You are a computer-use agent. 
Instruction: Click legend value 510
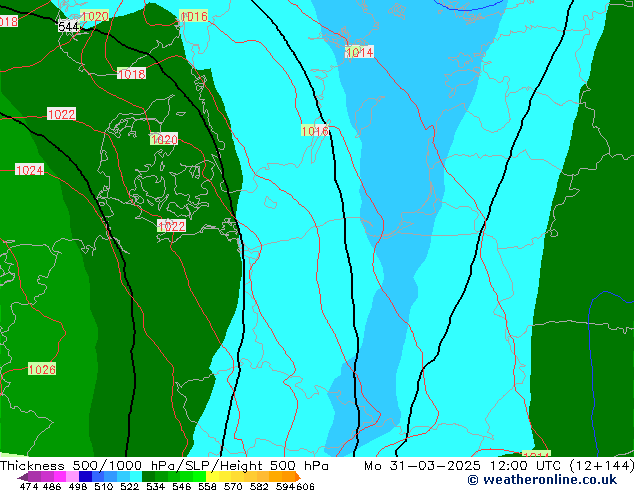[104, 486]
